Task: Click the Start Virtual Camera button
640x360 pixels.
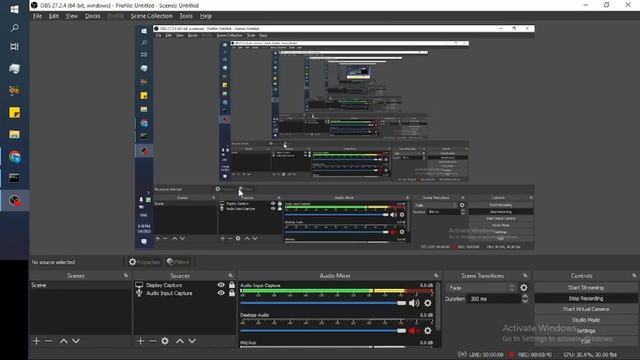Action: point(586,309)
